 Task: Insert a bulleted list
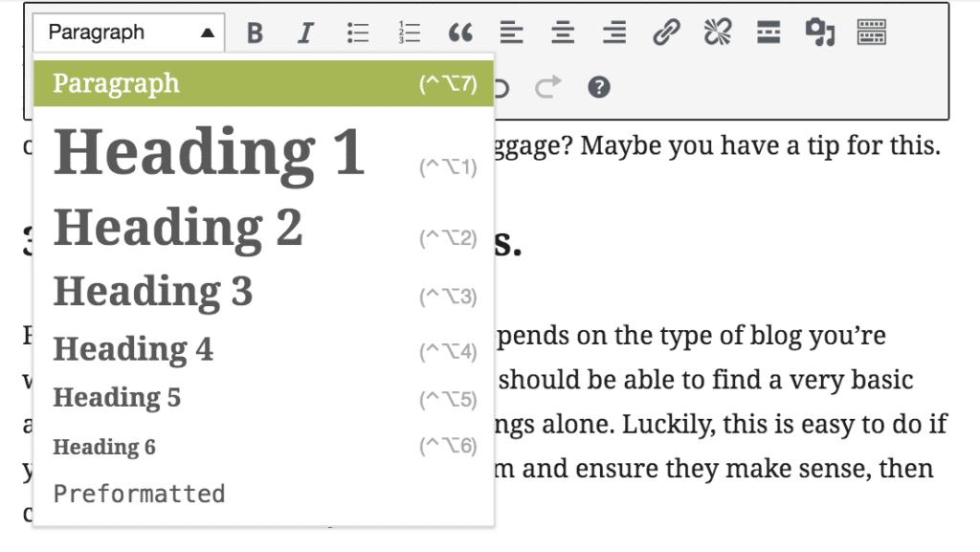[357, 32]
